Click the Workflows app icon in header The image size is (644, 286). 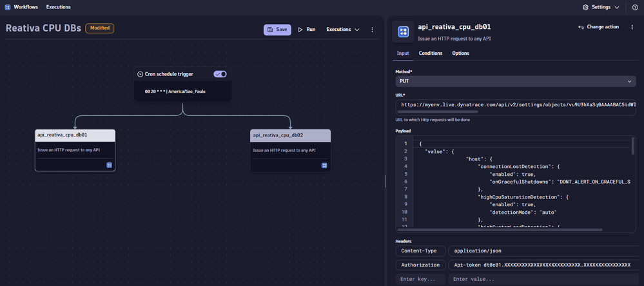pos(8,7)
